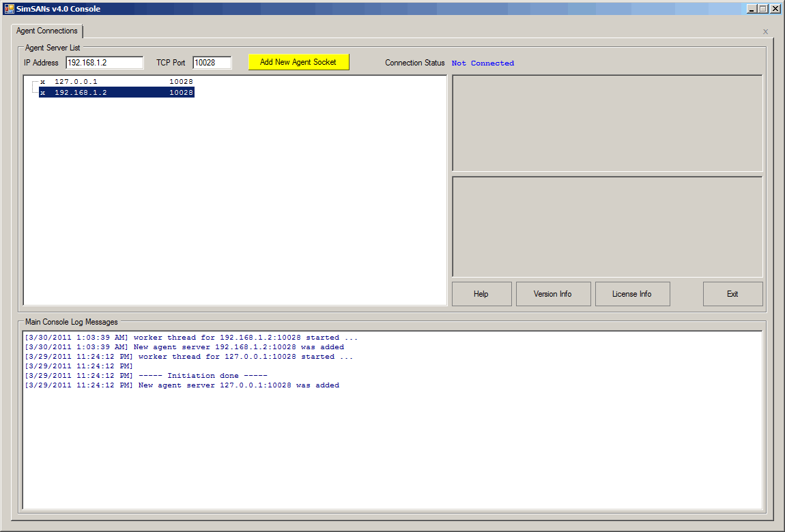Show Version Info

[x=552, y=294]
